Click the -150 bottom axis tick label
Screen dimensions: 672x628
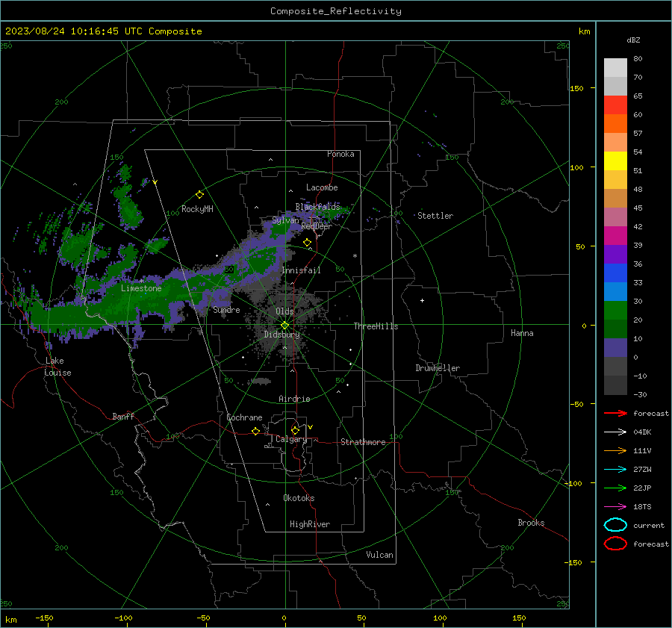tap(44, 618)
